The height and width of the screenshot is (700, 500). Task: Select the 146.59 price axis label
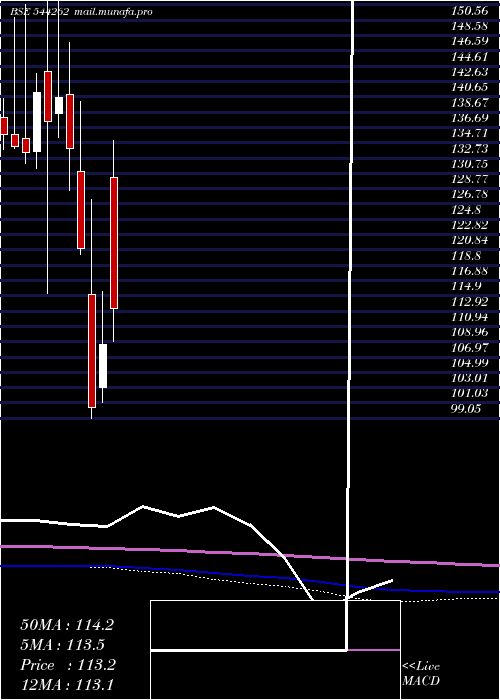pyautogui.click(x=470, y=42)
